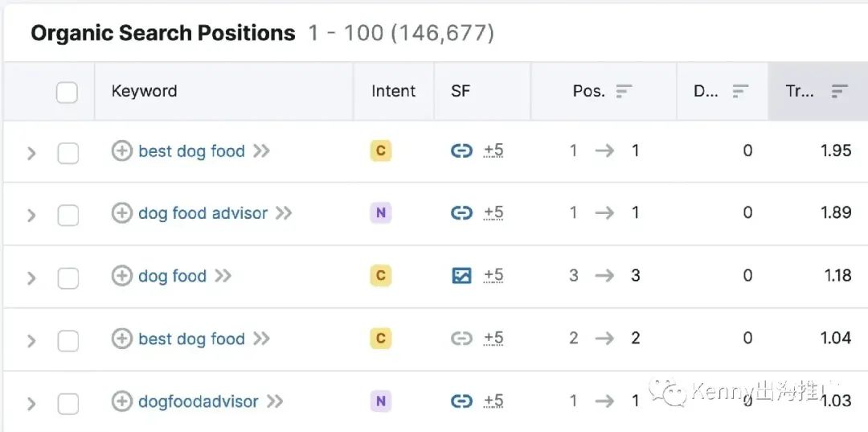This screenshot has width=868, height=432.
Task: Expand the 'dog food' row chevron
Action: (x=31, y=278)
